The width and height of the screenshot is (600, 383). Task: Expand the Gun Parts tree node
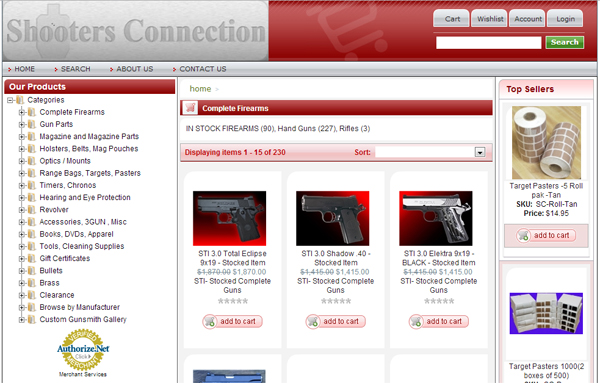(x=22, y=125)
